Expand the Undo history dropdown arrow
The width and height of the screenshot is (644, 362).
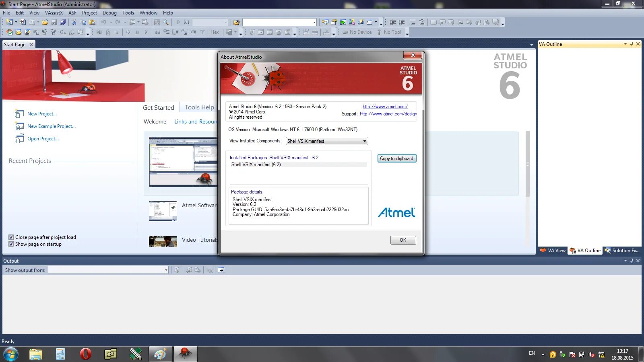coord(111,22)
